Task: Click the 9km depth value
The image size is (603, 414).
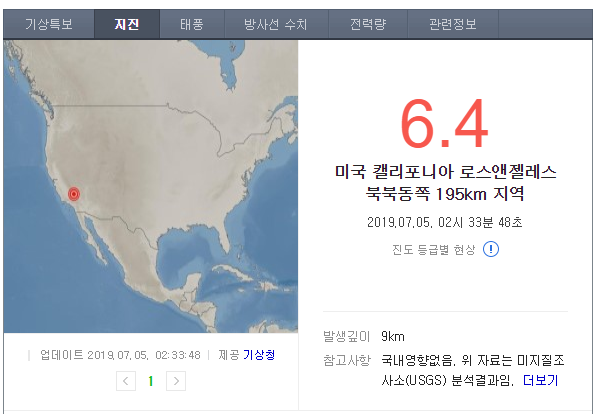Action: pyautogui.click(x=393, y=336)
